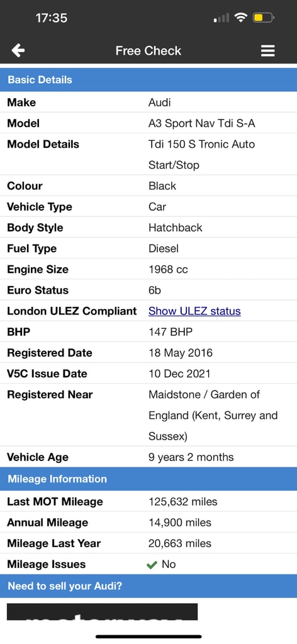Tap the Wi-Fi status icon
Screen dimensions: 297x644
(x=241, y=18)
